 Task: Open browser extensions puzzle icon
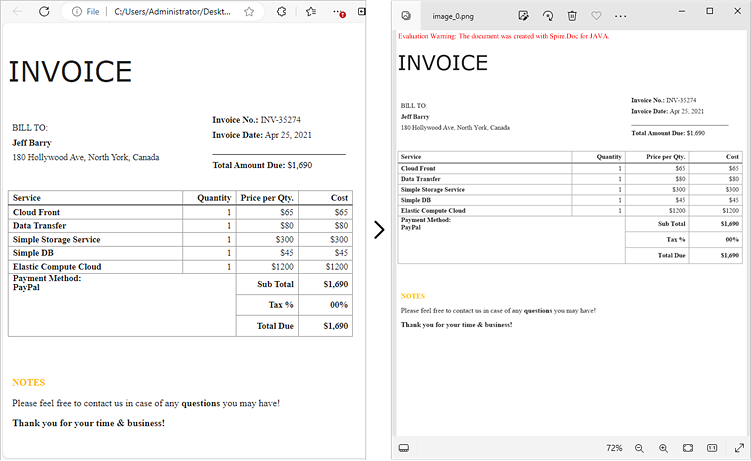coord(282,11)
